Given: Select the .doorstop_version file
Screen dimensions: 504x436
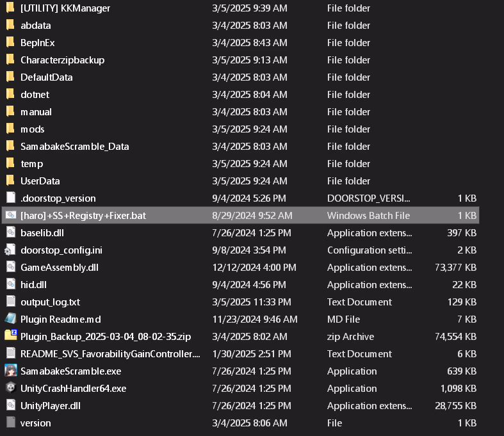Looking at the screenshot, I should (x=58, y=198).
